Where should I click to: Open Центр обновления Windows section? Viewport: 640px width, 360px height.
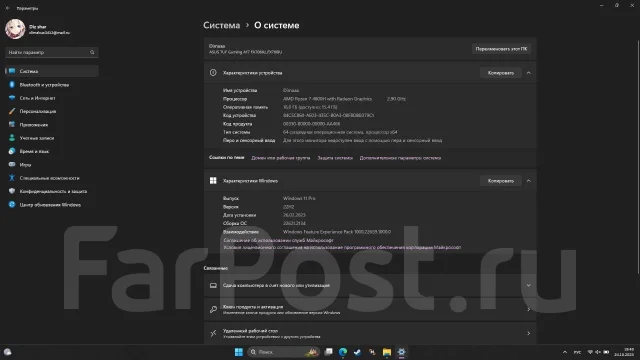pyautogui.click(x=51, y=204)
